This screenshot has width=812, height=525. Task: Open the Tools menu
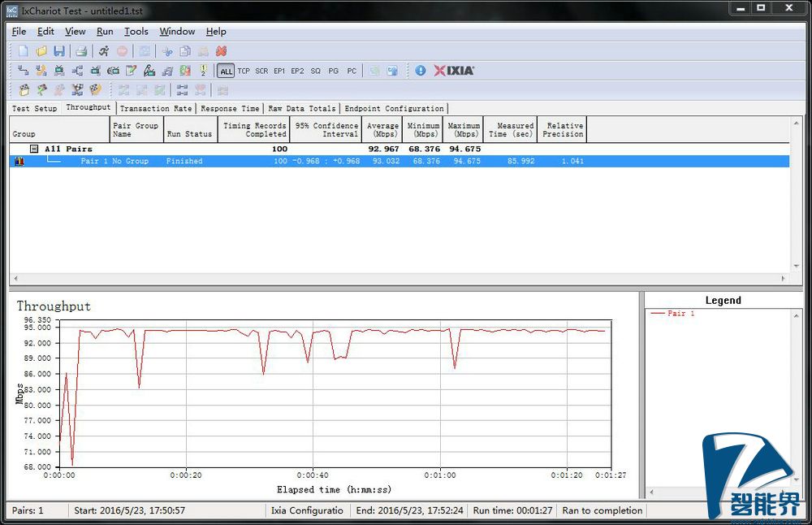pyautogui.click(x=136, y=32)
